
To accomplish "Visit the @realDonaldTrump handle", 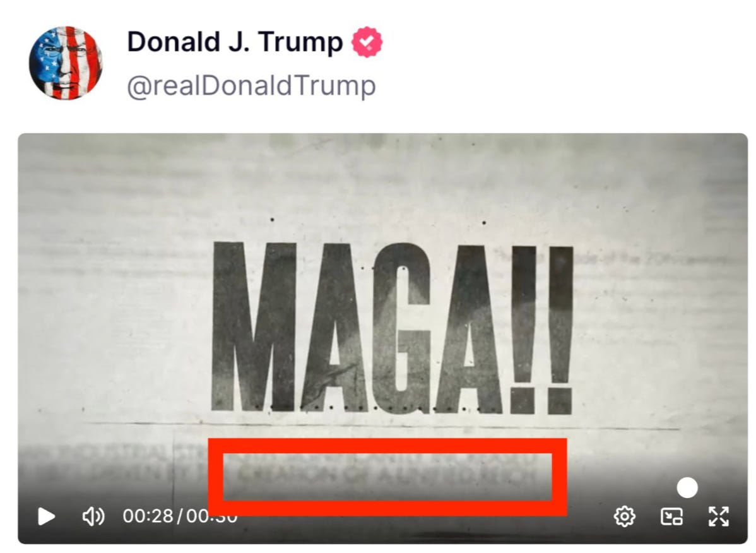I will pos(251,85).
